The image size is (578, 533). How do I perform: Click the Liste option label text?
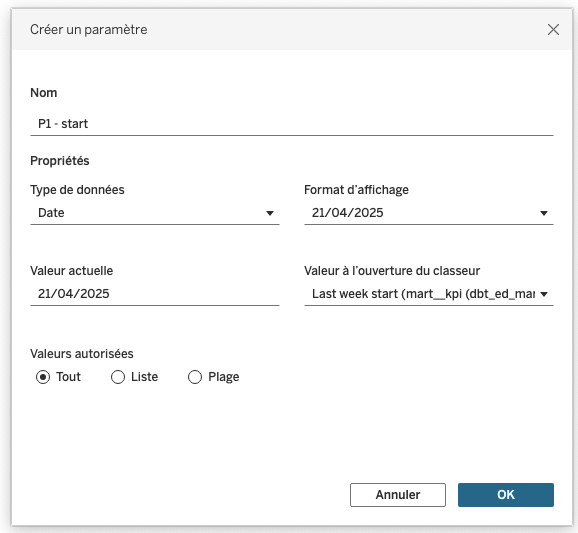click(144, 377)
